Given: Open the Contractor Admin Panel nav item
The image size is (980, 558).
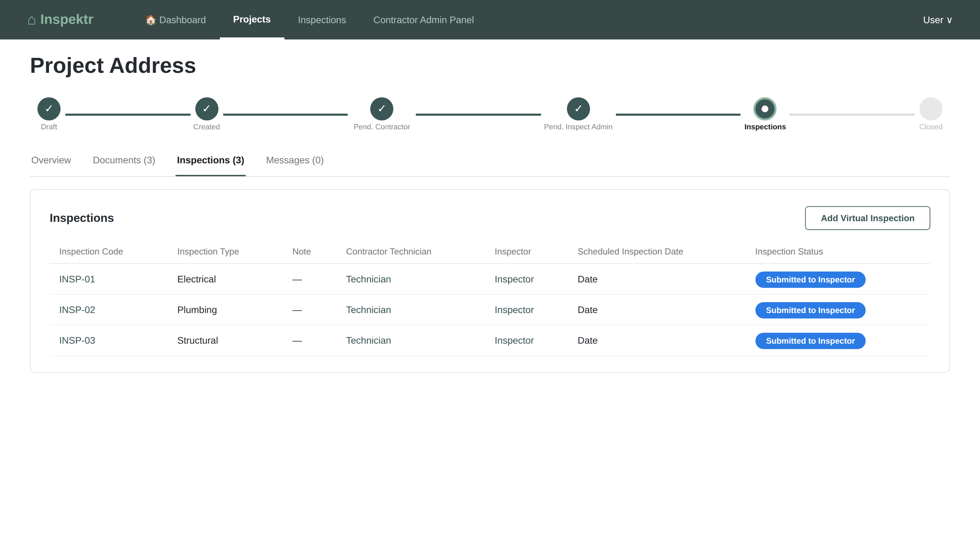Looking at the screenshot, I should point(423,20).
